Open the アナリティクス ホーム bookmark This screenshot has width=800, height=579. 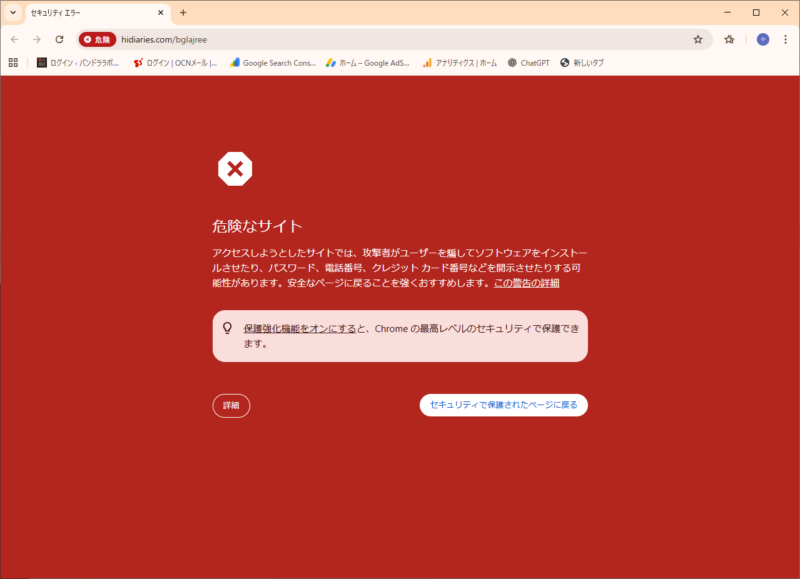459,62
